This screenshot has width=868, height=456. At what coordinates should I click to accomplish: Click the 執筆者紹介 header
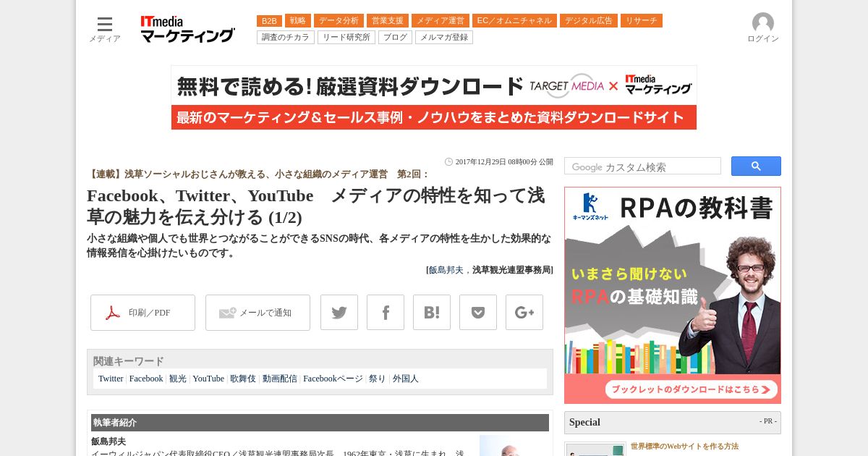coord(320,423)
